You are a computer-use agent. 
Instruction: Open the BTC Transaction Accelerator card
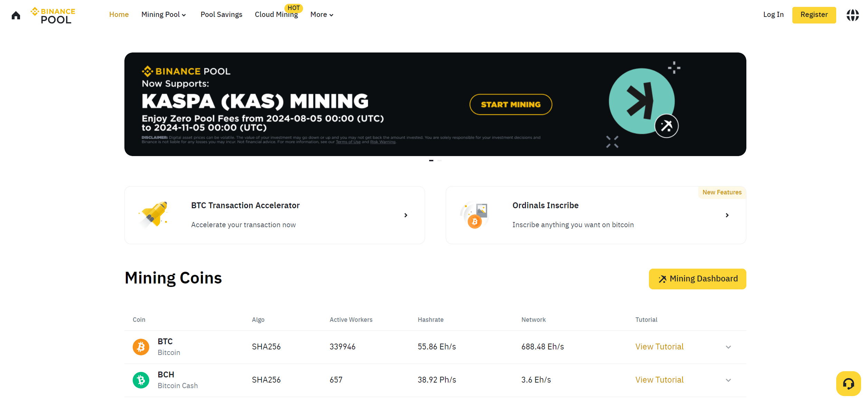pos(275,215)
